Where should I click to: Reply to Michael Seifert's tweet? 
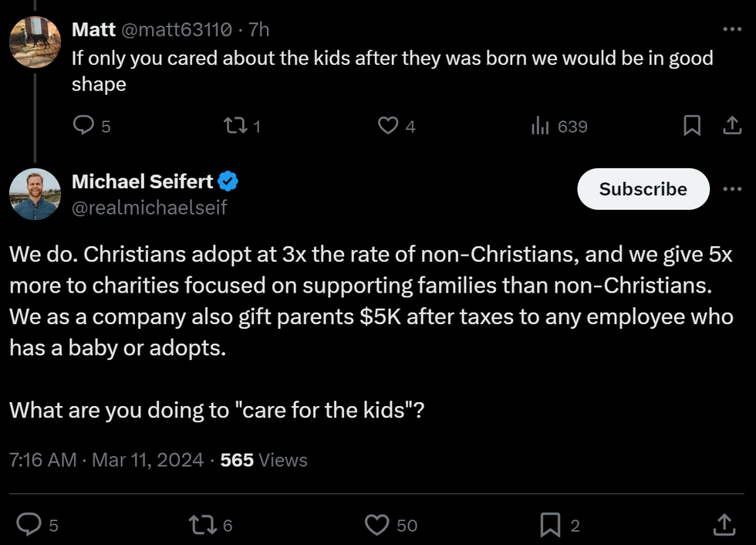click(x=29, y=525)
